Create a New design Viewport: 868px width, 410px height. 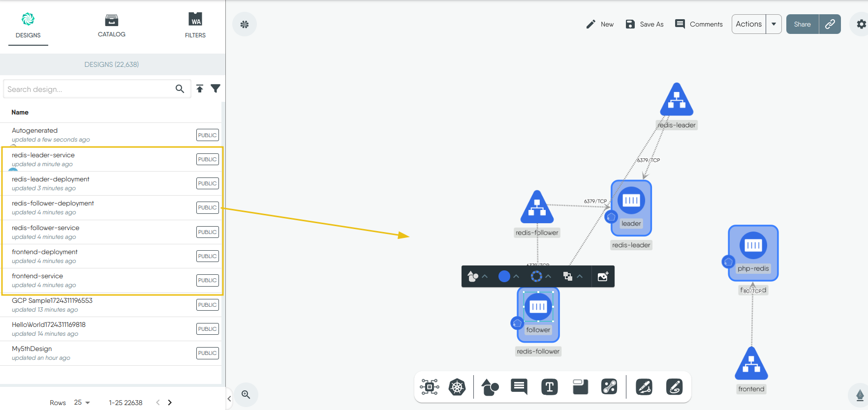coord(600,24)
